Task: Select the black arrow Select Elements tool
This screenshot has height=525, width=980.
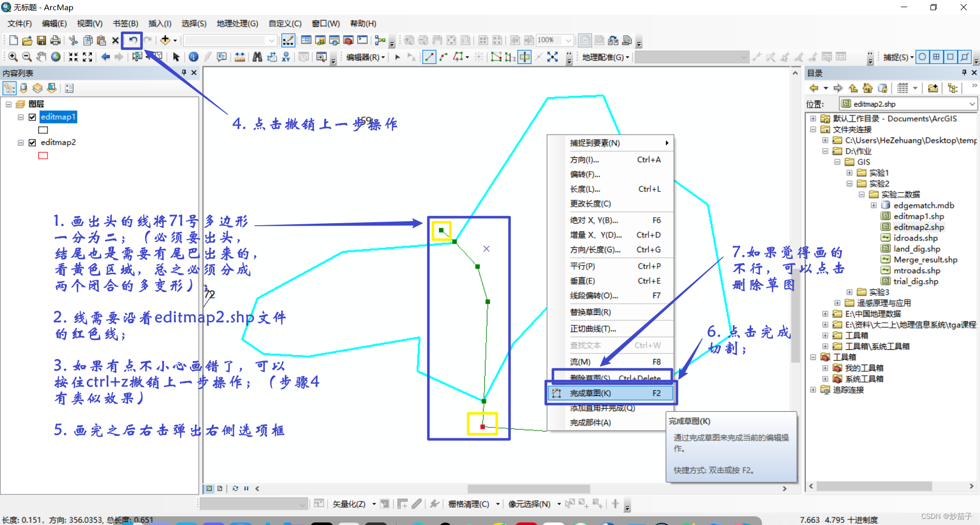Action: pyautogui.click(x=176, y=57)
